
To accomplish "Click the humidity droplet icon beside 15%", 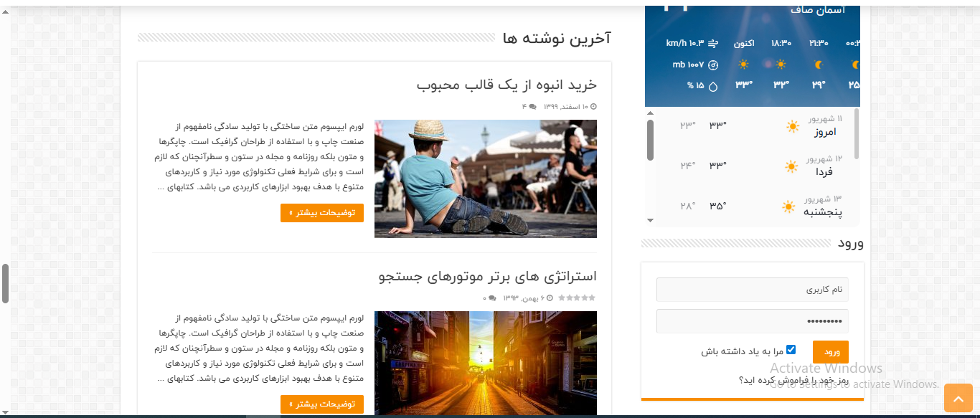I will coord(713,86).
